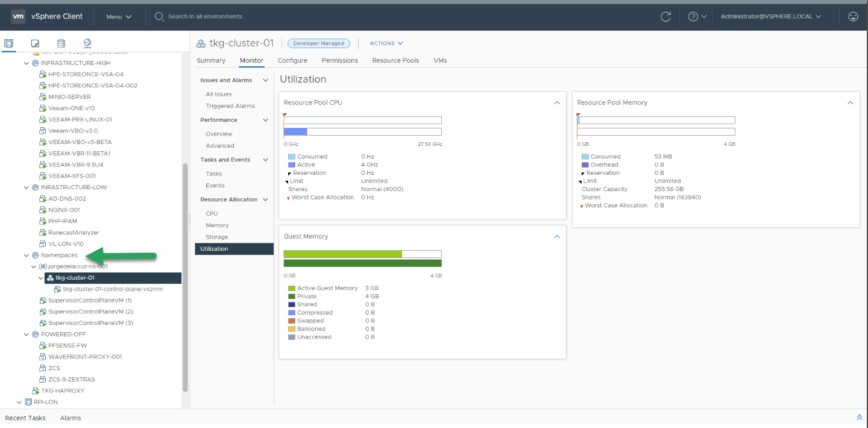Collapse the INRASTRUCTURE-LOW tree node
The width and height of the screenshot is (868, 428).
(27, 187)
